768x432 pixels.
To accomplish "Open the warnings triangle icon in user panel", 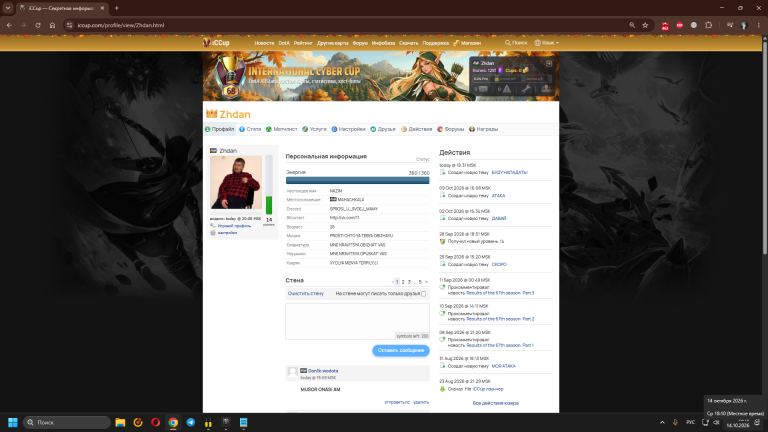I will (506, 89).
